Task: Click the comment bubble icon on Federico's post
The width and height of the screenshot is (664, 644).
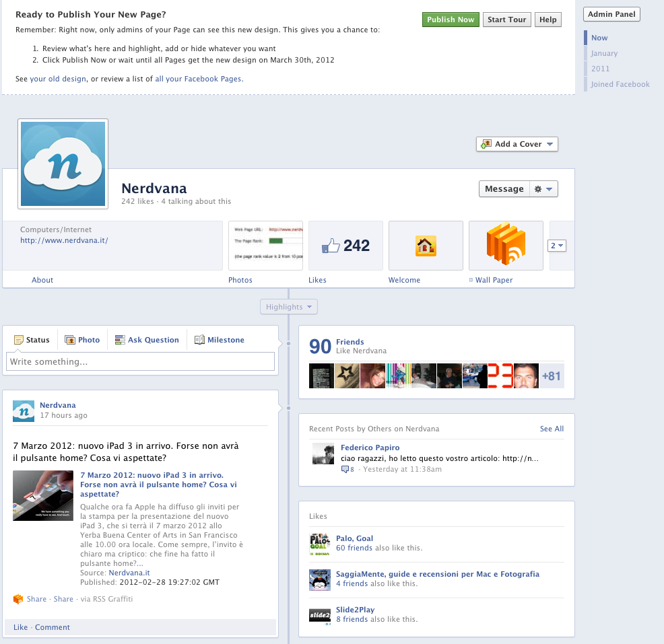Action: click(x=345, y=469)
